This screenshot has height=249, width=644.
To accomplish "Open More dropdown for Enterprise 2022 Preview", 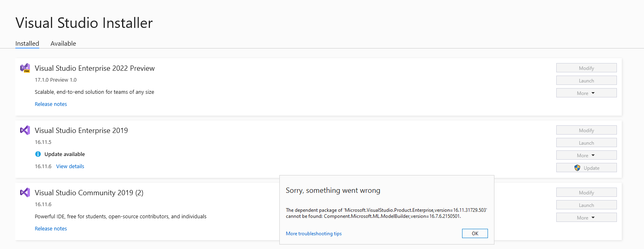I will 586,93.
